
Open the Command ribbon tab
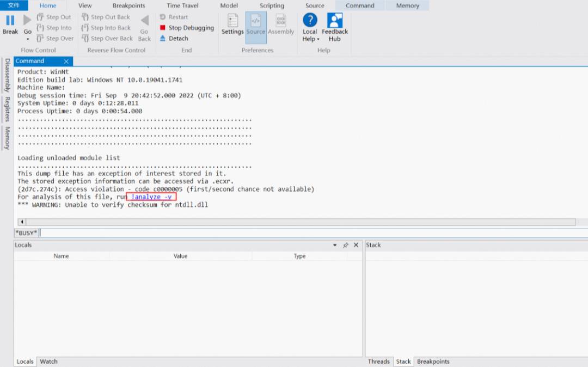pyautogui.click(x=360, y=5)
